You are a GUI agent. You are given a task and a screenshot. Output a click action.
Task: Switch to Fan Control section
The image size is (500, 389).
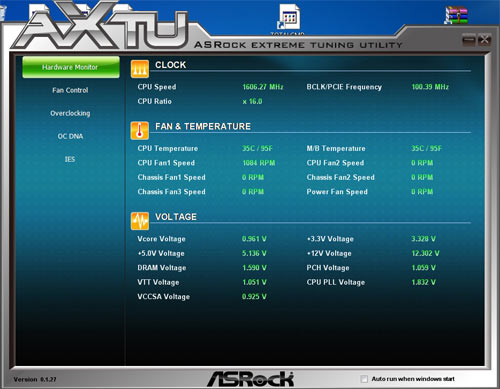70,90
